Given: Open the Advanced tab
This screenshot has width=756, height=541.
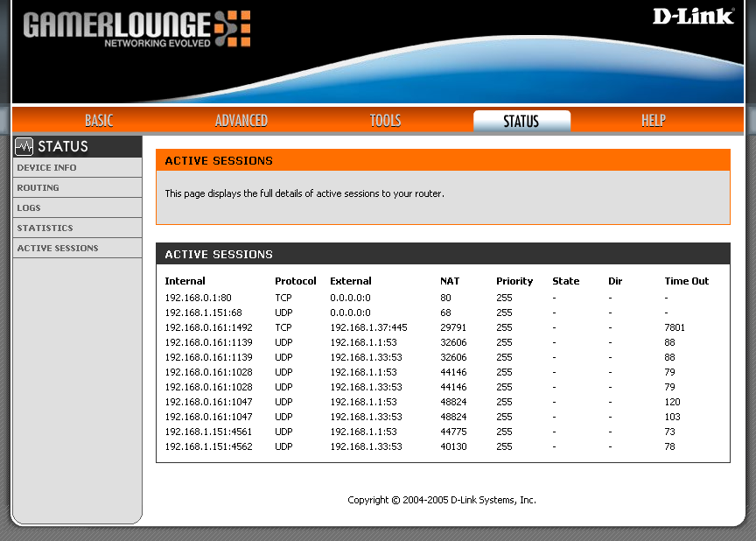Looking at the screenshot, I should click(x=241, y=121).
